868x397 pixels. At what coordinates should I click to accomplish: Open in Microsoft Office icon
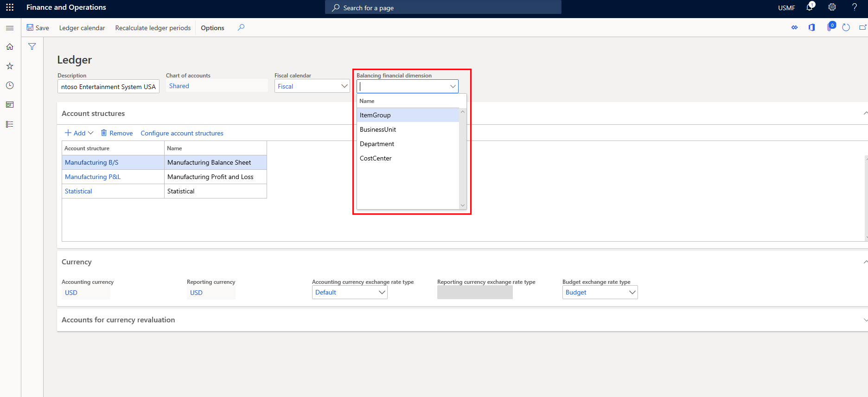(x=812, y=27)
